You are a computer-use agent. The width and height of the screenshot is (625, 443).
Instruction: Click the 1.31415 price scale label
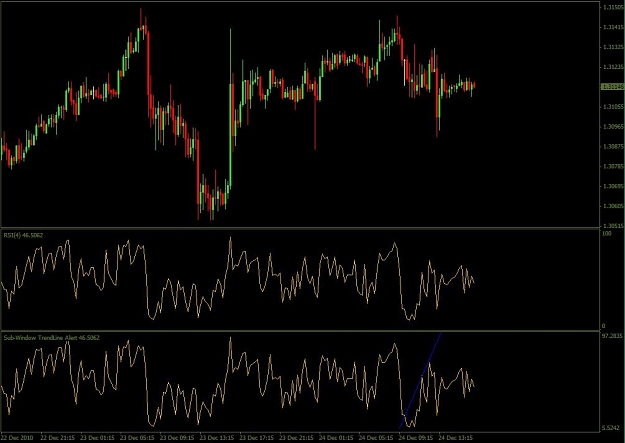tap(614, 28)
